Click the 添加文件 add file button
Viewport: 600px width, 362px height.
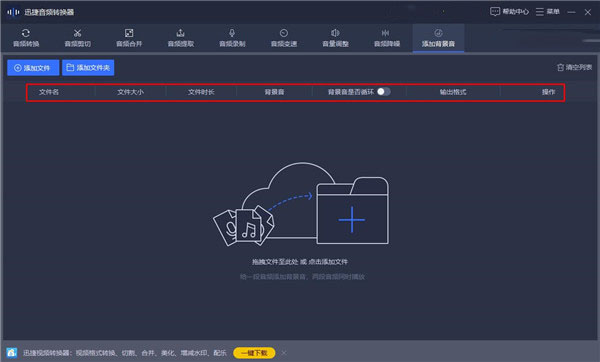point(33,68)
